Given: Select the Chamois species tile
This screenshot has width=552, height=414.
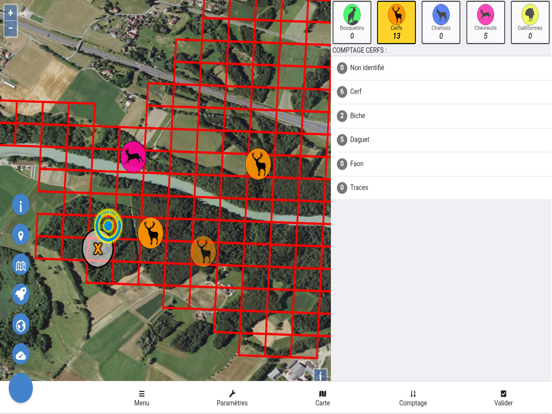Looking at the screenshot, I should pos(441,23).
